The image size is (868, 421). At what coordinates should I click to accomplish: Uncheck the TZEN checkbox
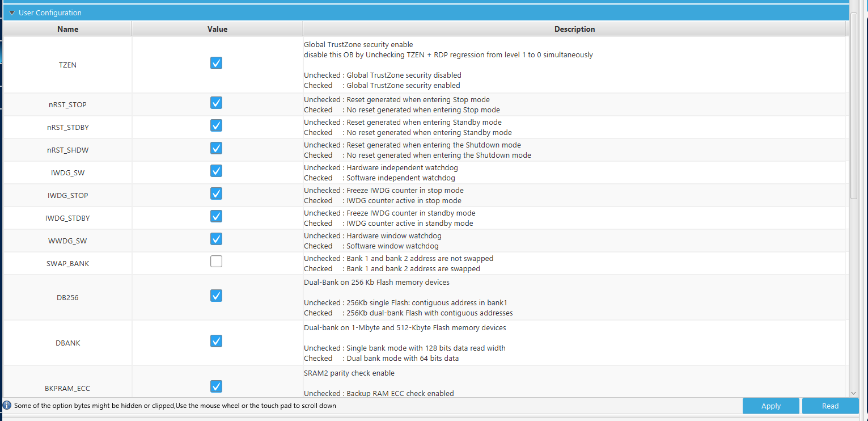coord(216,63)
